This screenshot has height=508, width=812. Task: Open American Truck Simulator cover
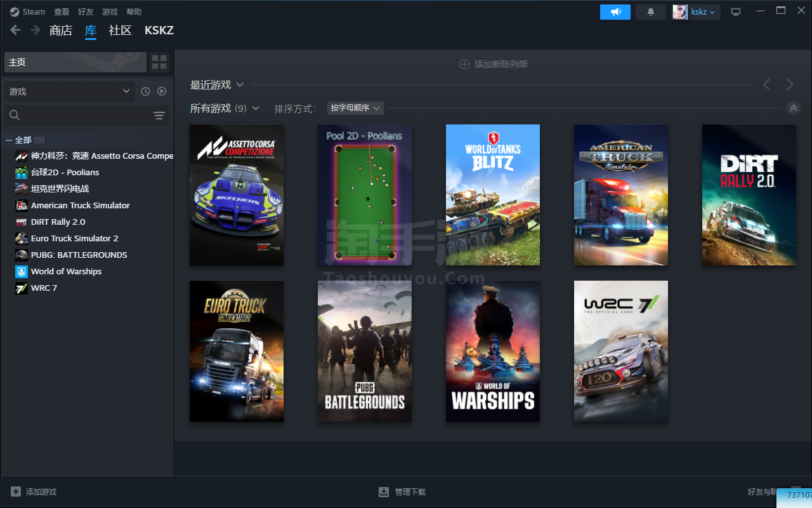tap(621, 195)
